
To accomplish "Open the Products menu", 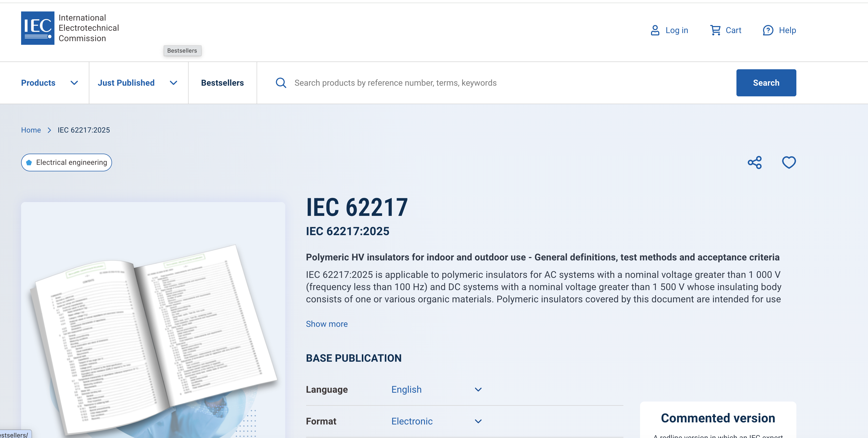I will point(38,83).
